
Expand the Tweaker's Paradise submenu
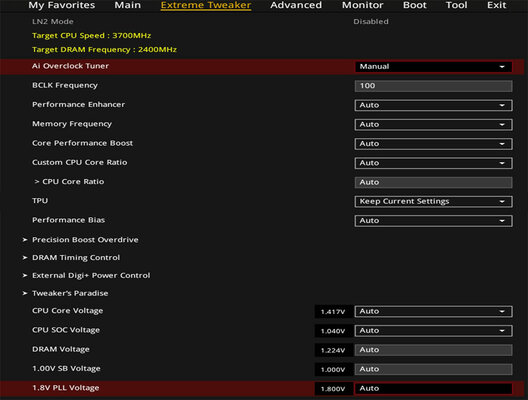point(70,293)
